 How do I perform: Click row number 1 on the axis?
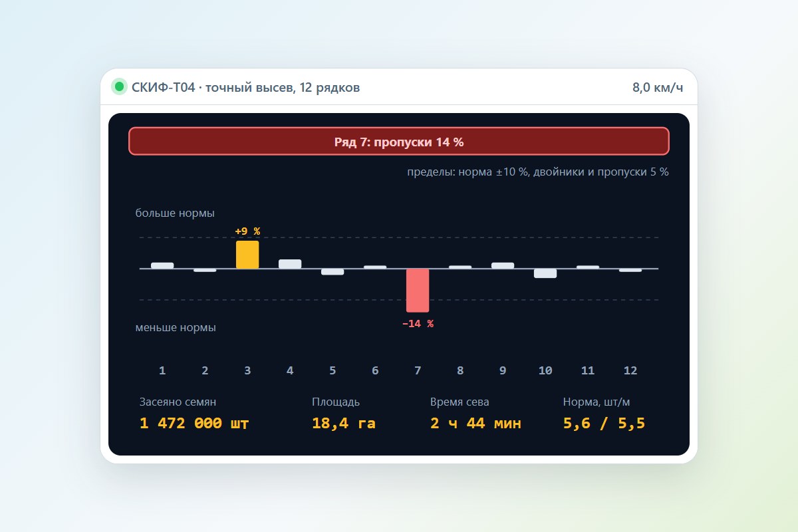pyautogui.click(x=162, y=371)
